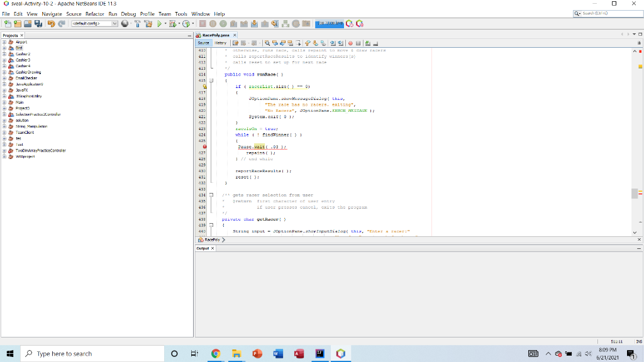The height and width of the screenshot is (362, 644).
Task: Click the RacePoly breadcrumb below the editor
Action: click(211, 239)
